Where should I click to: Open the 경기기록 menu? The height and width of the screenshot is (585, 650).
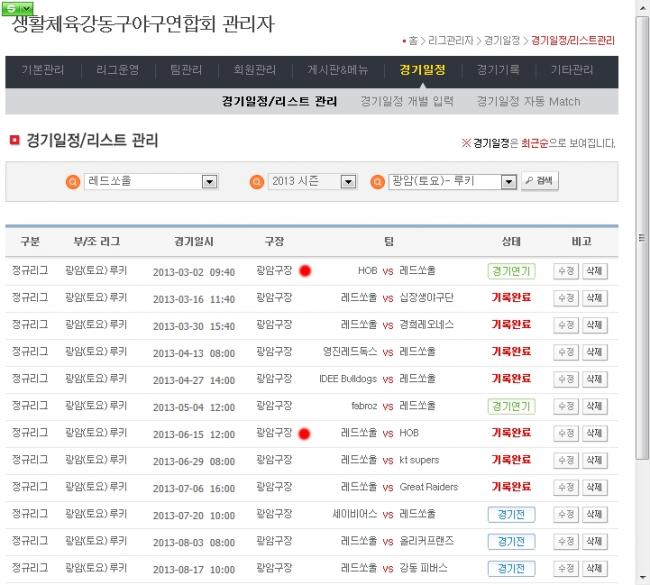[x=498, y=70]
